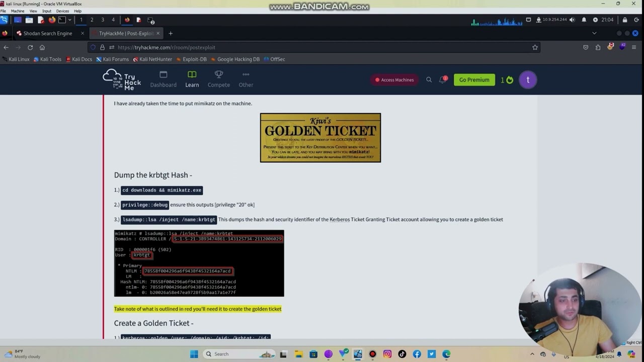Launch Firefox from the Kali panel launcher
The width and height of the screenshot is (644, 362).
tap(52, 20)
